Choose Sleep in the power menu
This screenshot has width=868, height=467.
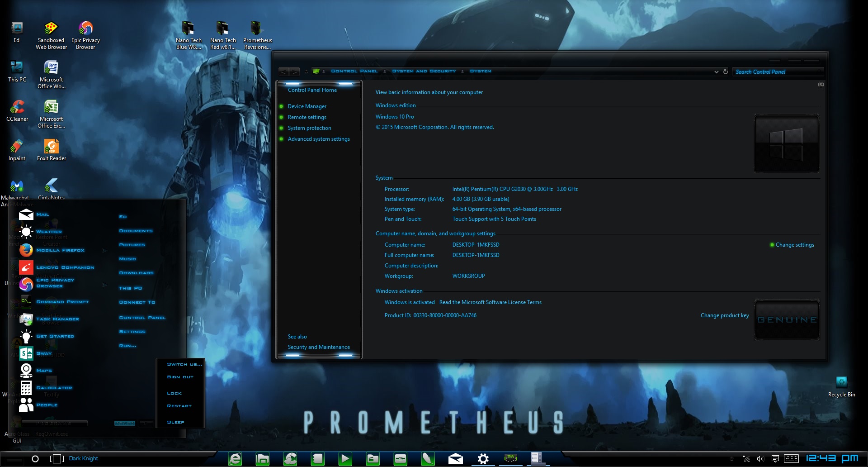point(175,422)
